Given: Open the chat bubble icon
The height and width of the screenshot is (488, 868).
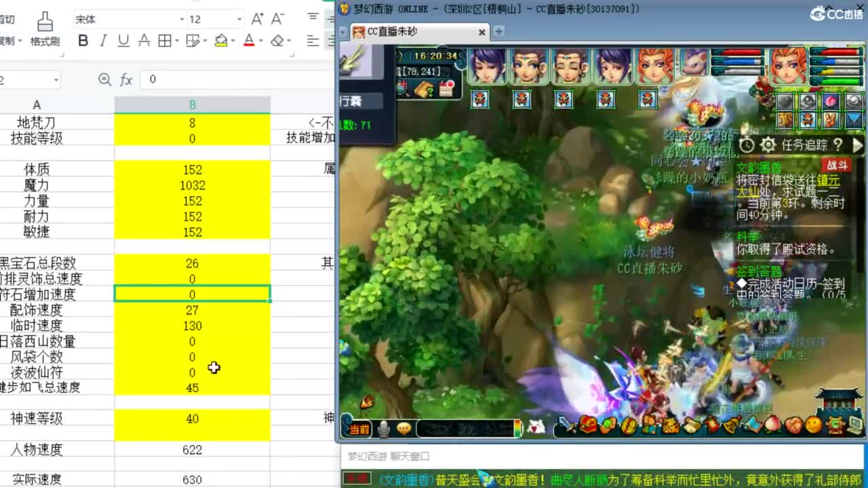Looking at the screenshot, I should pos(404,428).
